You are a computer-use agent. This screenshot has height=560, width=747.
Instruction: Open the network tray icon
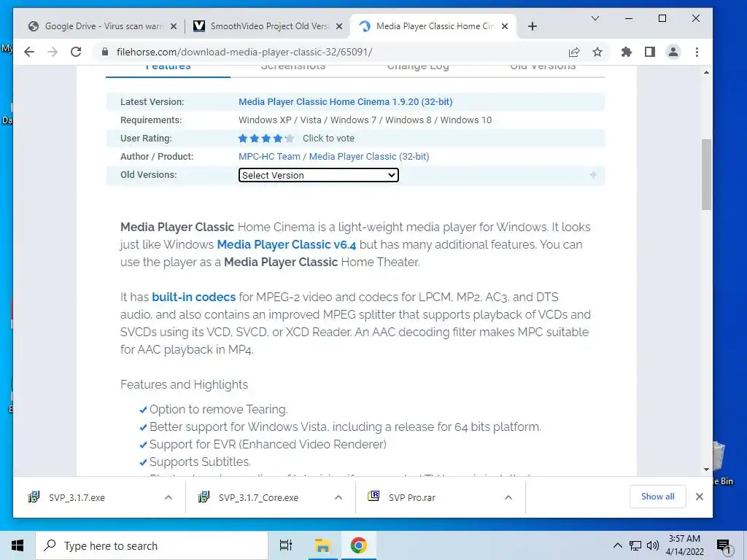(635, 545)
